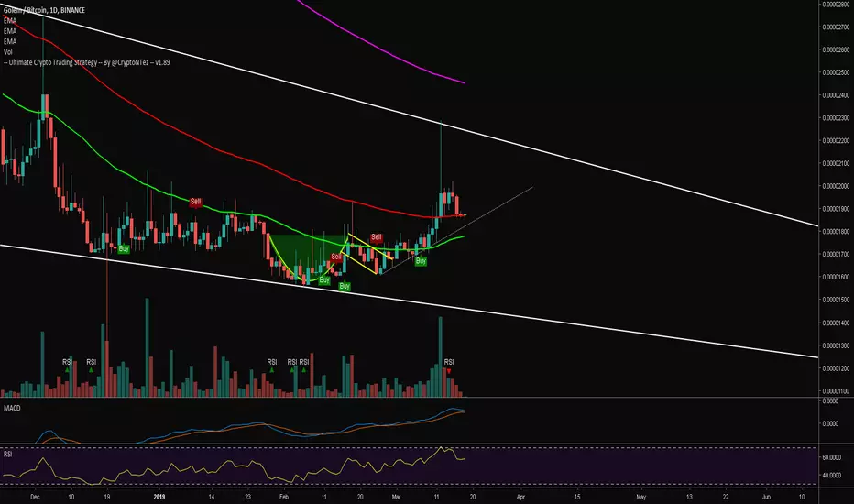The image size is (854, 504).
Task: Click the Dec date label
Action: tap(36, 497)
